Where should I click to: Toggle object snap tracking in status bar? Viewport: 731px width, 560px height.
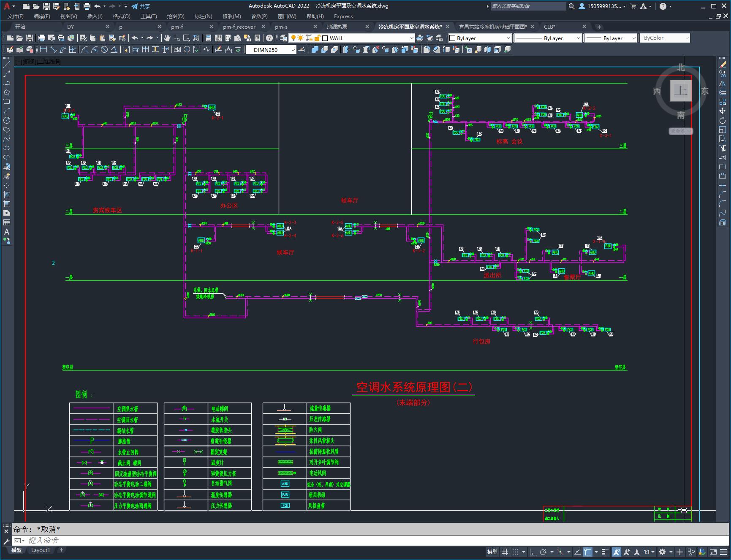(577, 552)
